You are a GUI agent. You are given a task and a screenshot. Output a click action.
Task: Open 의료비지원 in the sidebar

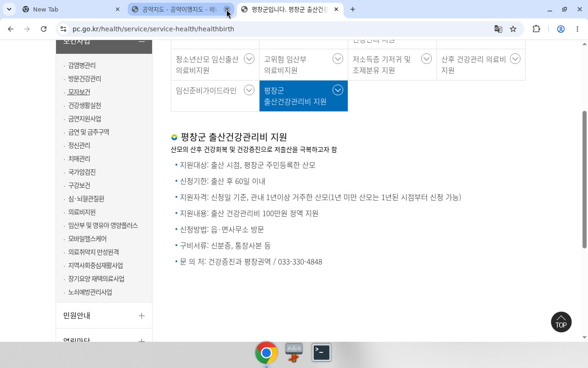(82, 212)
